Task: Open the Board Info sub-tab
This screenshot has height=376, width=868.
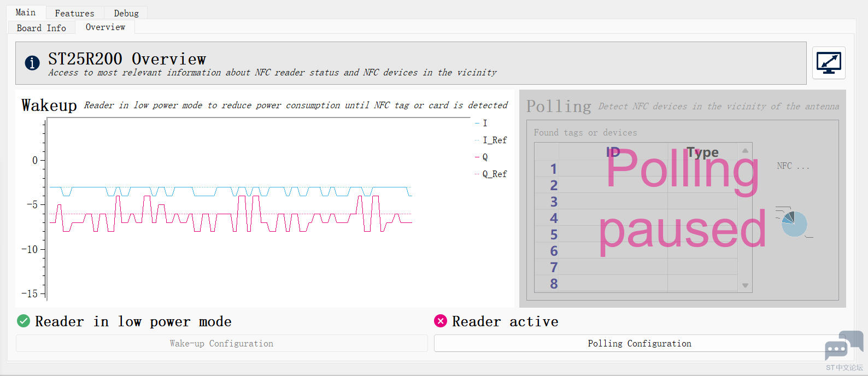Action: (x=42, y=28)
